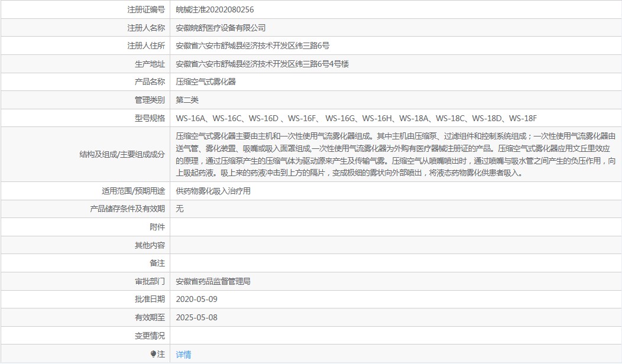This screenshot has width=622, height=364.
Task: Click the 备注 label
Action: [157, 263]
